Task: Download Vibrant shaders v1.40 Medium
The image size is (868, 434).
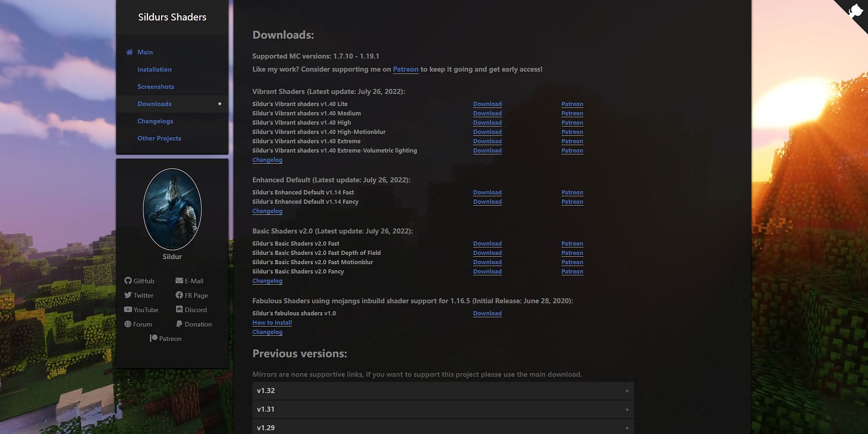Action: point(487,114)
